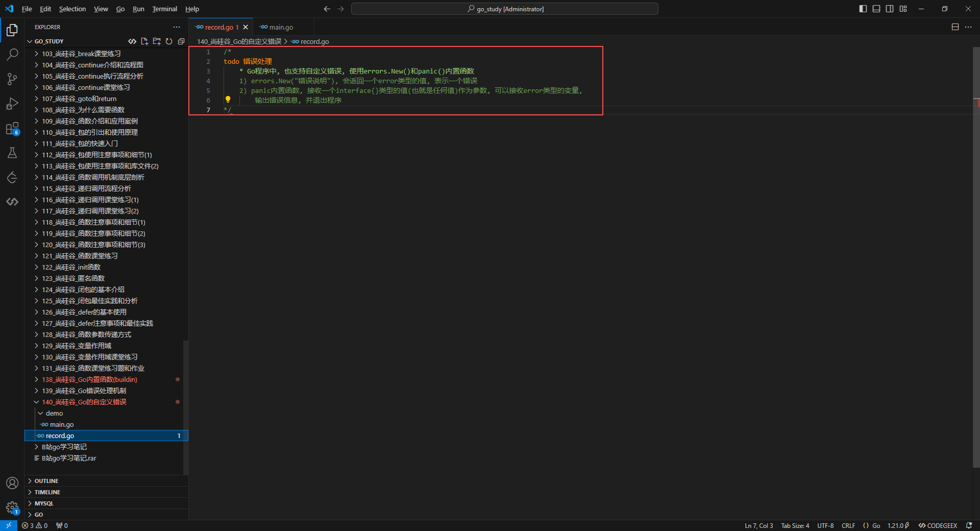Open the View menu
The height and width of the screenshot is (531, 980).
(101, 9)
